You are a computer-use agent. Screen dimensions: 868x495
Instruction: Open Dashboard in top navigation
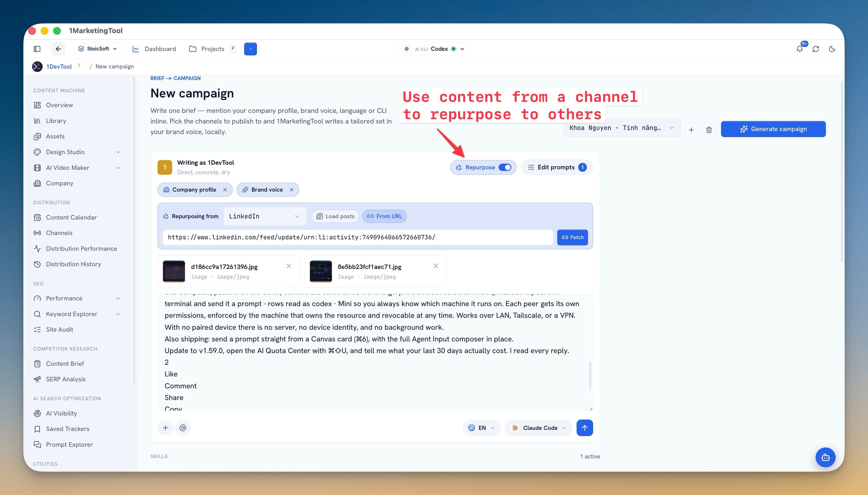click(154, 49)
